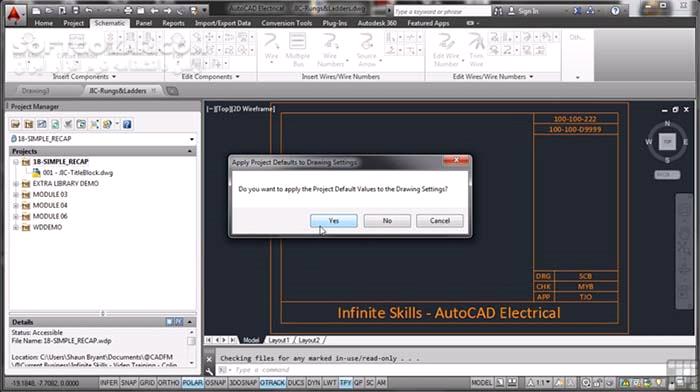Select the MODULE 06 project row
The height and width of the screenshot is (392, 700).
[50, 217]
